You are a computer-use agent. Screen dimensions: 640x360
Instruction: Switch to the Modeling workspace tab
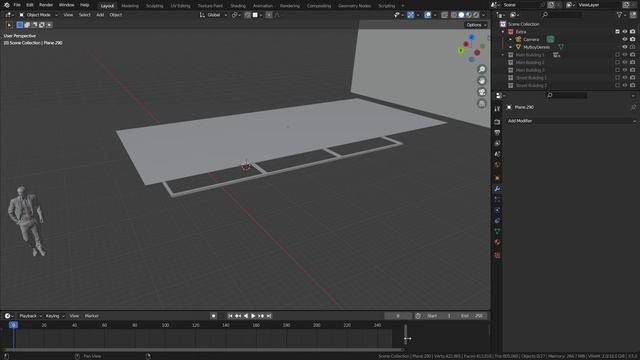tap(130, 6)
